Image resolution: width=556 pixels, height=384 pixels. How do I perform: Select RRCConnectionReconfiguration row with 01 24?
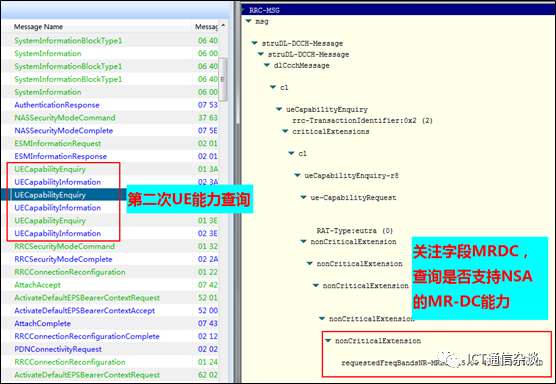pos(70,362)
